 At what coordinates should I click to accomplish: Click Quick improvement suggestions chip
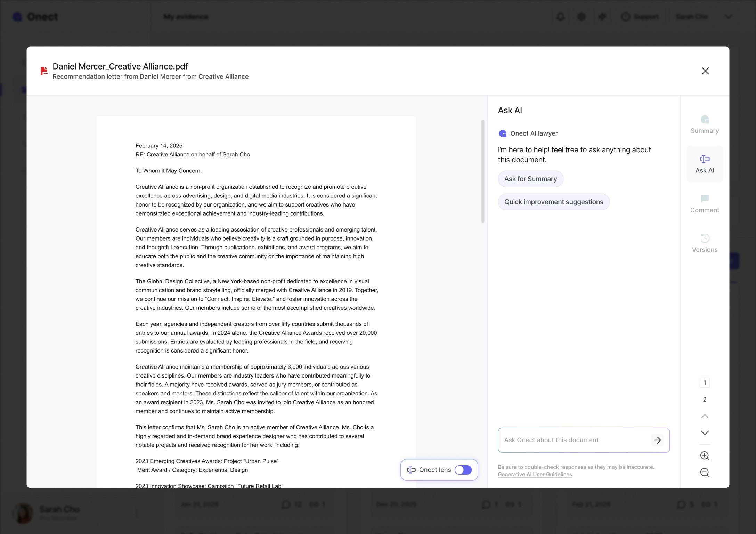coord(553,202)
